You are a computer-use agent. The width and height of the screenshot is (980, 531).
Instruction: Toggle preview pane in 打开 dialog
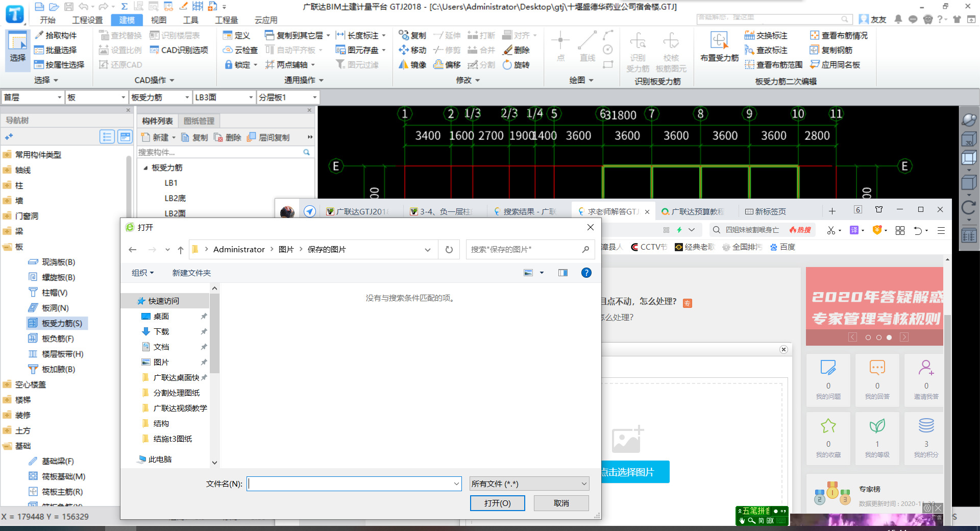pyautogui.click(x=563, y=273)
